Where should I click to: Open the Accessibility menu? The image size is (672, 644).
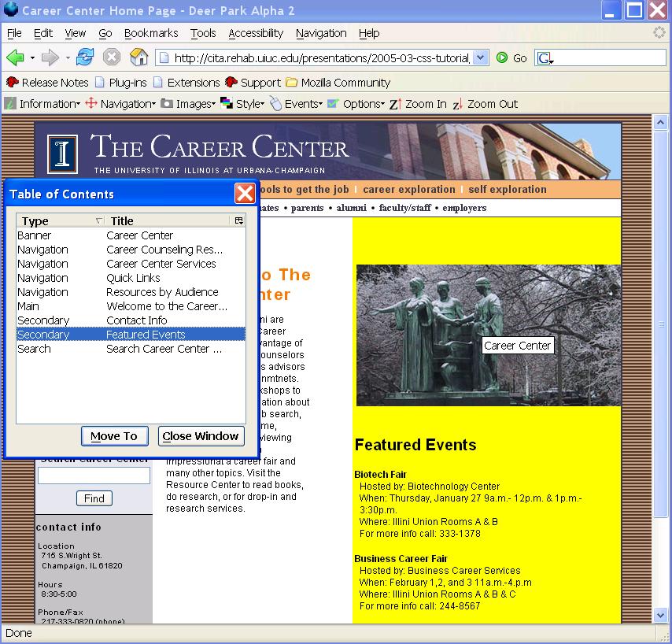coord(256,33)
